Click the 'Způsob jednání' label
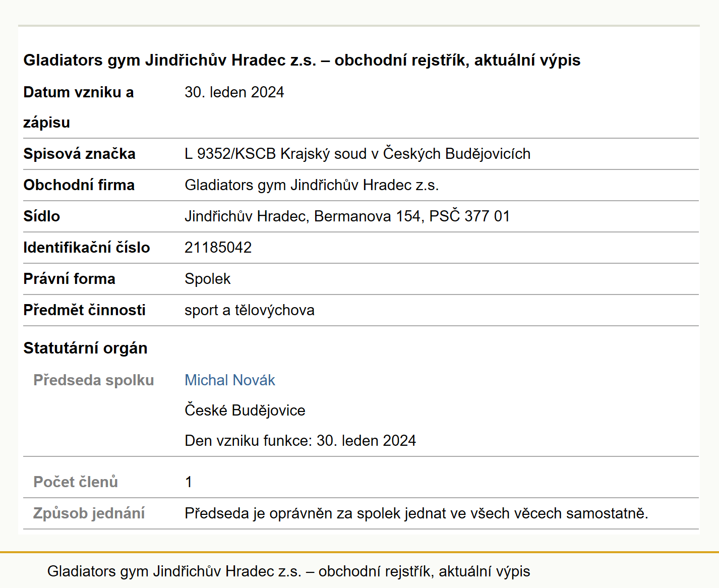The width and height of the screenshot is (719, 588). pyautogui.click(x=89, y=513)
